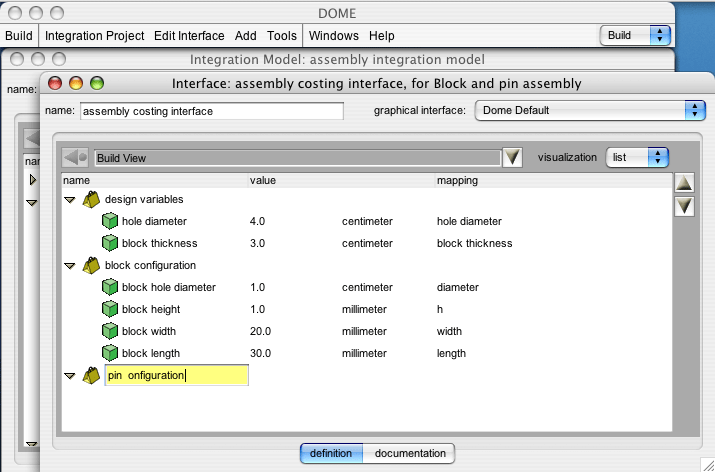The height and width of the screenshot is (472, 715).
Task: Select the block configuration label
Action: [150, 265]
